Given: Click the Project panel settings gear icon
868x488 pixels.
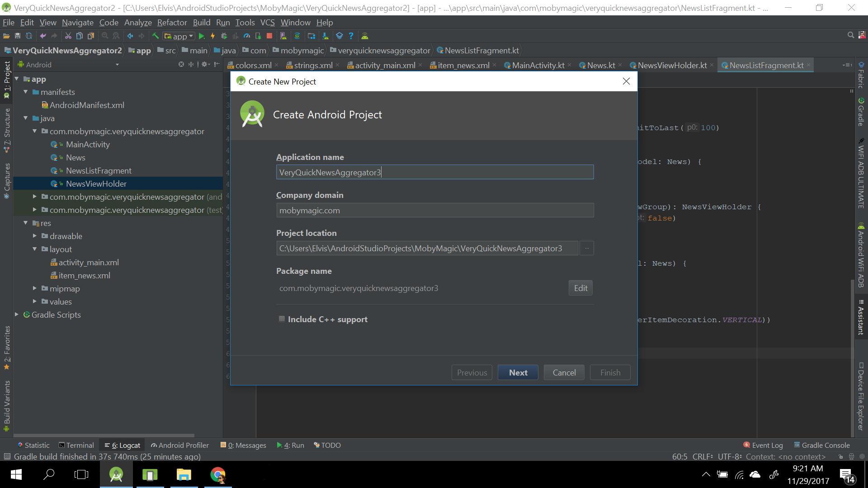Looking at the screenshot, I should point(205,65).
